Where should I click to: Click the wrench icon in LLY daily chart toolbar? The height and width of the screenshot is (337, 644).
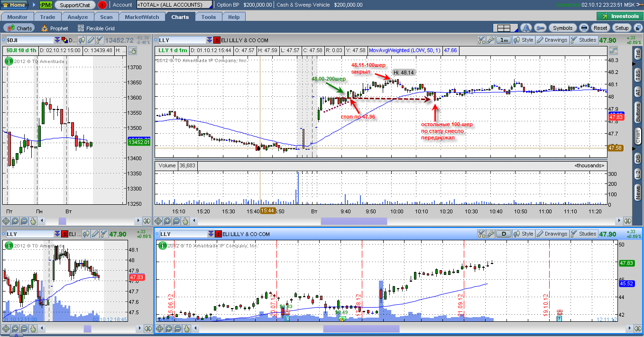point(490,234)
